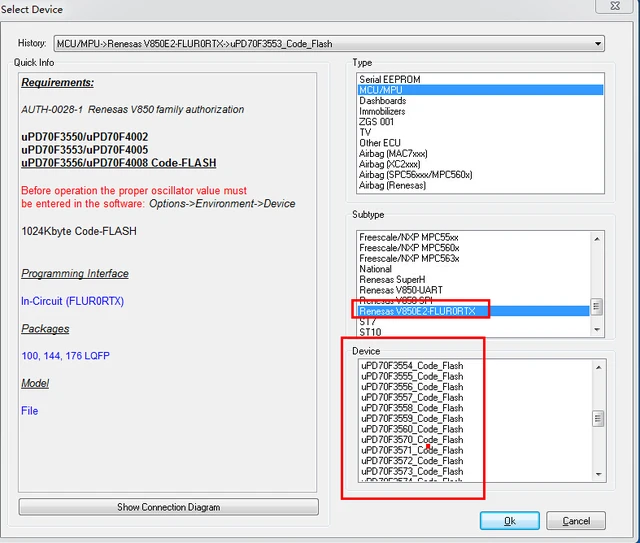Click the Cancel button
The width and height of the screenshot is (640, 543).
576,521
